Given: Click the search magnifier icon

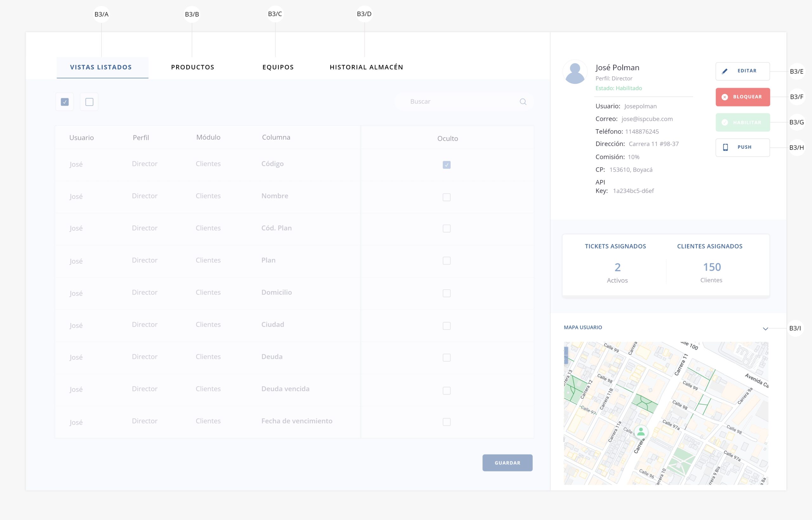Looking at the screenshot, I should (x=523, y=102).
